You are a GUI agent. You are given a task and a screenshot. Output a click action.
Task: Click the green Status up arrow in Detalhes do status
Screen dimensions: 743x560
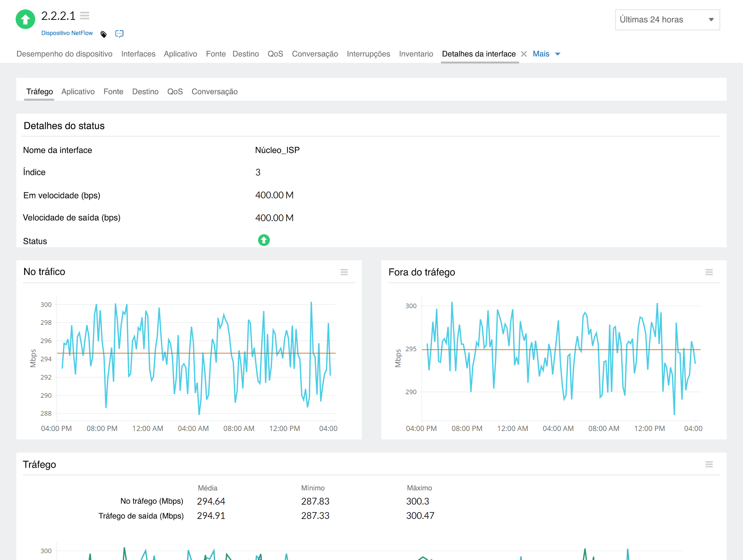(264, 240)
